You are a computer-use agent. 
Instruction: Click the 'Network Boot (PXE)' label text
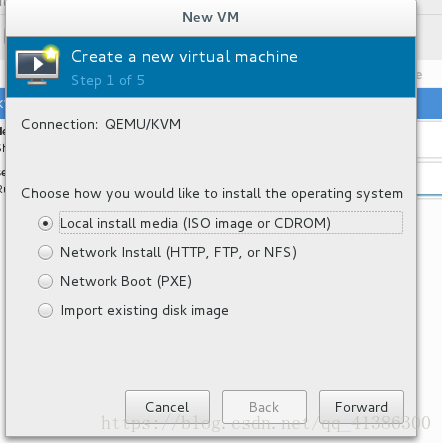click(126, 281)
